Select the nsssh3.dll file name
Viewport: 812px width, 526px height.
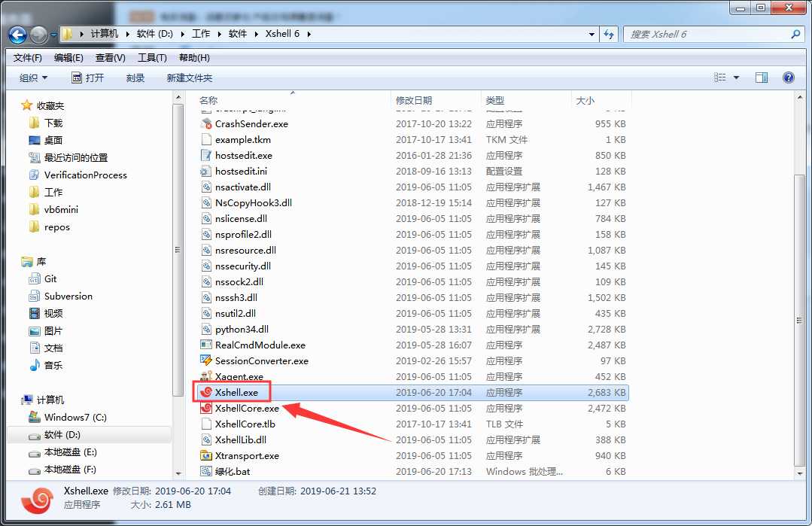[x=236, y=297]
